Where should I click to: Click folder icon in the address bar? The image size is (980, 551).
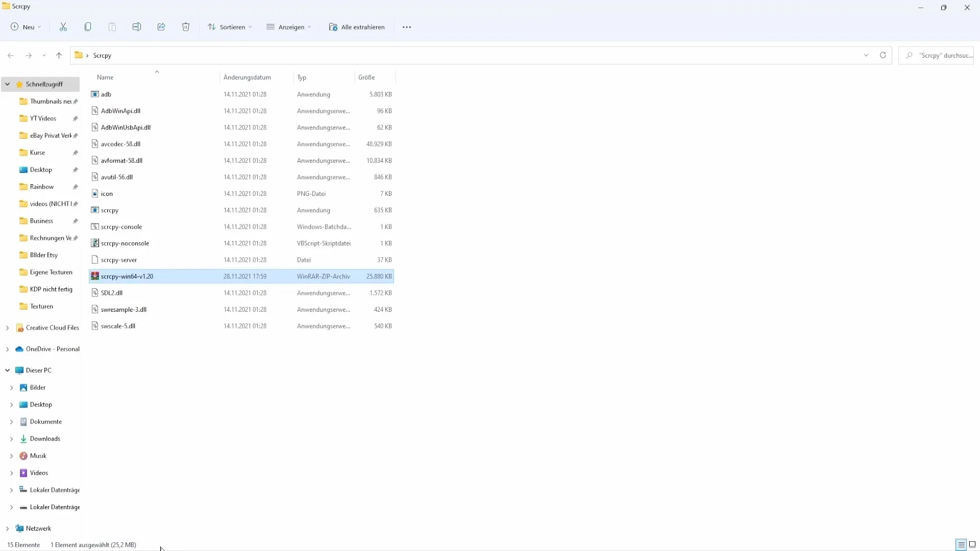click(79, 55)
